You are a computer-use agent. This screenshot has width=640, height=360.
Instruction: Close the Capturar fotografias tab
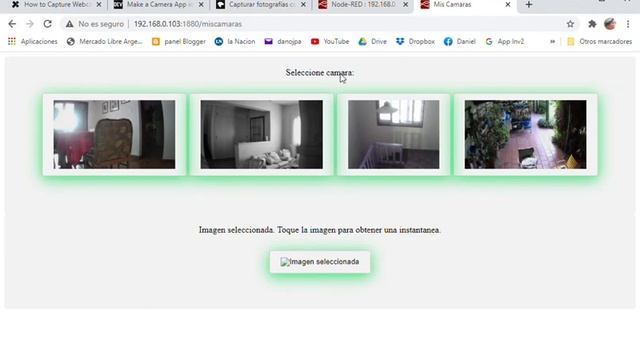point(303,5)
